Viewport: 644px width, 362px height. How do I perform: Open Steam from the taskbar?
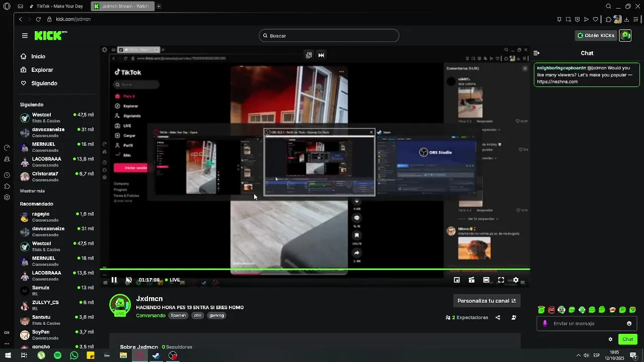[156, 355]
